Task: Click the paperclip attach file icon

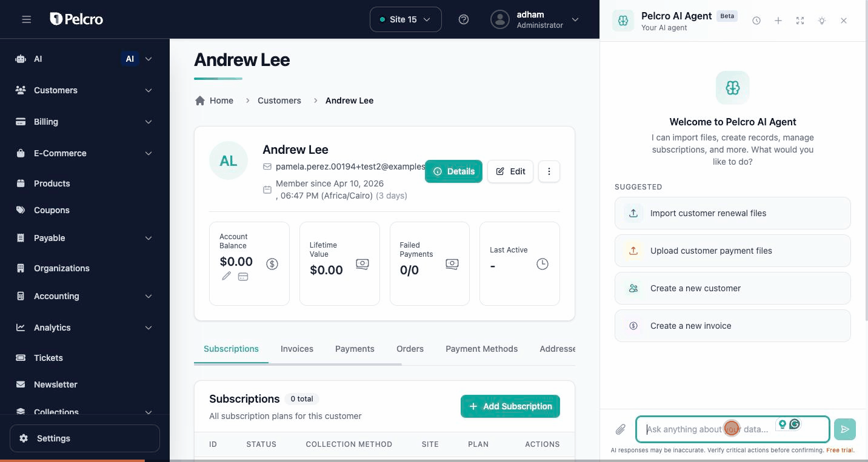Action: coord(620,429)
